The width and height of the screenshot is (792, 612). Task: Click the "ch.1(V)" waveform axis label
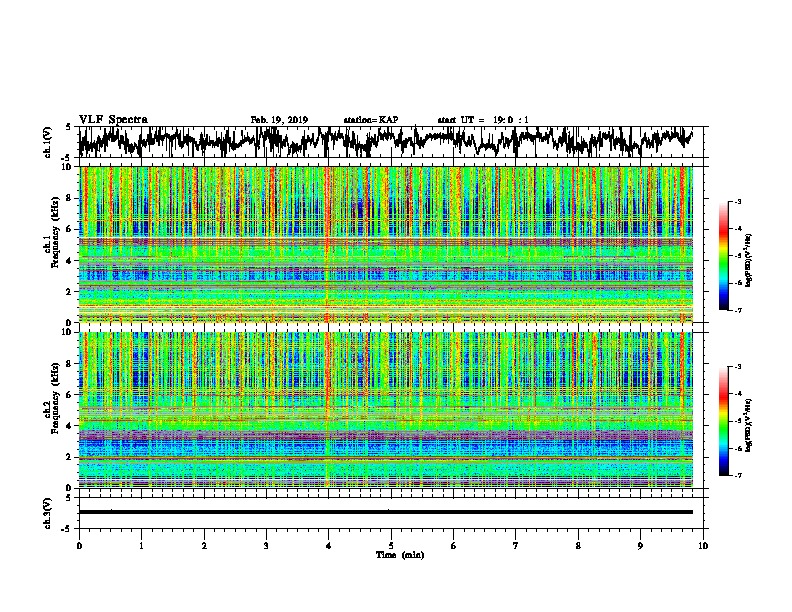click(48, 142)
